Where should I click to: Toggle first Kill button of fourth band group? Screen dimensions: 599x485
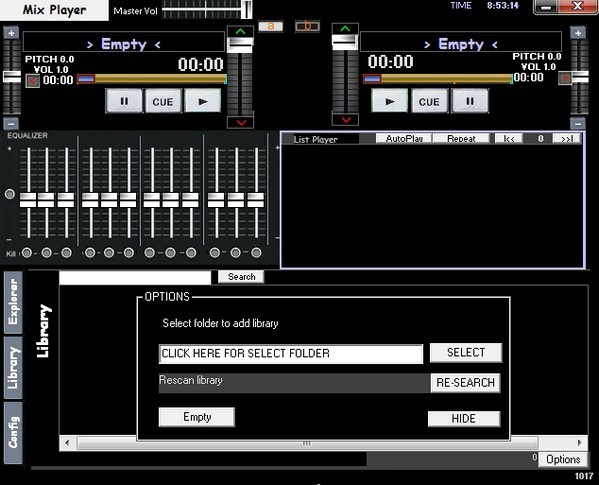tap(215, 252)
